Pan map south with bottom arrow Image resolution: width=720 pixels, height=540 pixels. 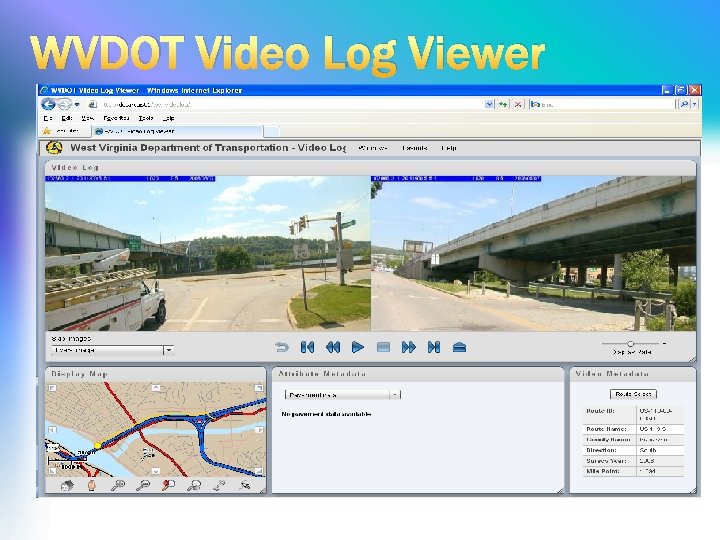[156, 471]
